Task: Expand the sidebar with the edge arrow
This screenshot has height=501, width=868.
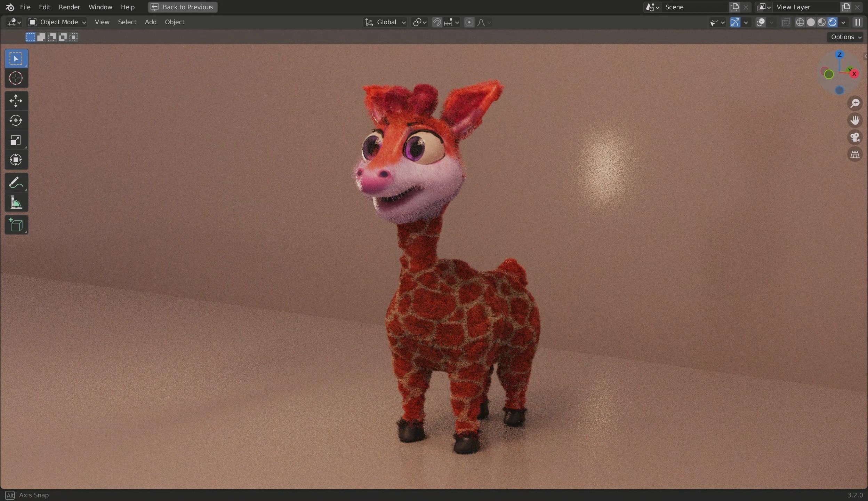Action: coord(865,57)
